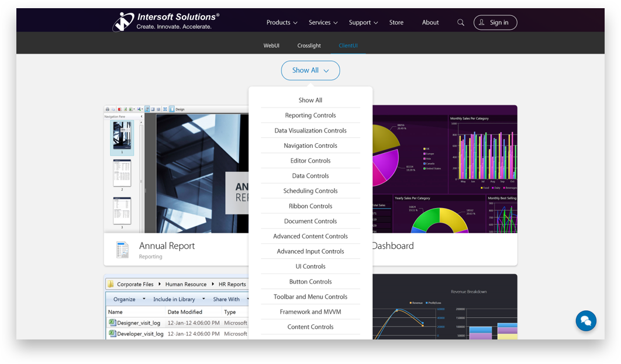The width and height of the screenshot is (621, 364).
Task: Select Data Visualization Controls
Action: pyautogui.click(x=310, y=130)
